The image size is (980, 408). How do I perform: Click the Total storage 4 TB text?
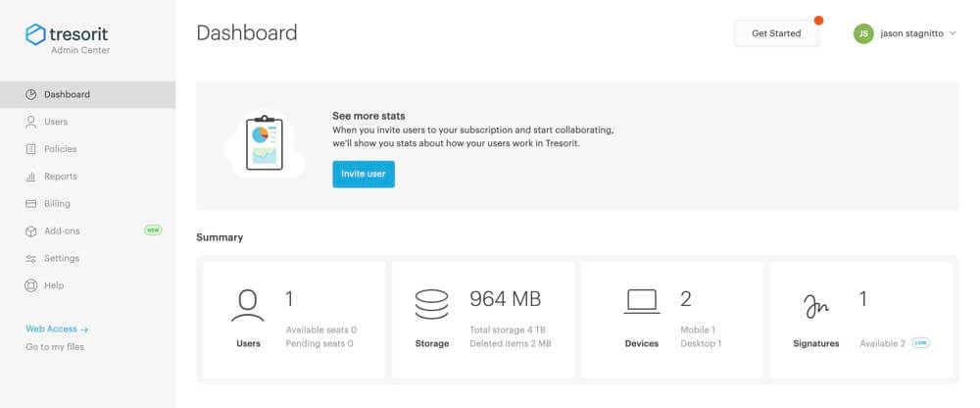tap(508, 330)
